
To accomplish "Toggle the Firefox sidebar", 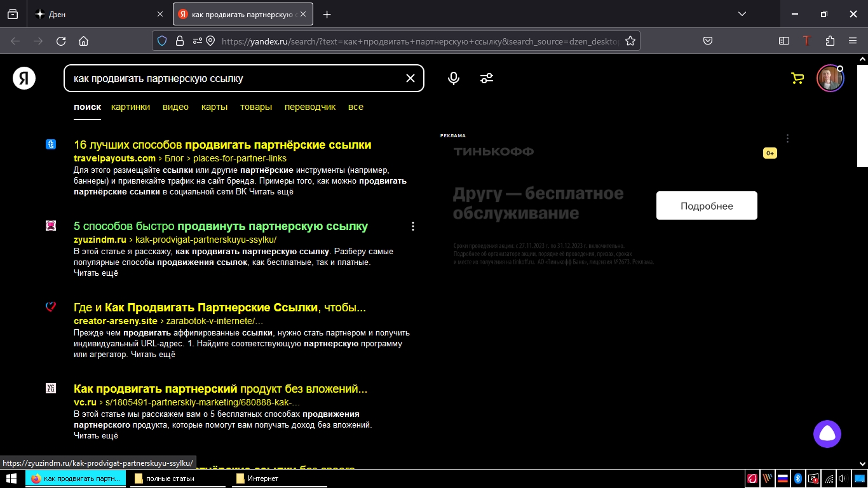I will click(x=784, y=41).
